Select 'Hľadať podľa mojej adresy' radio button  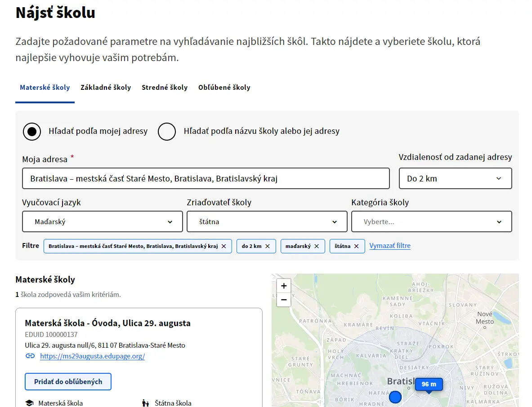[32, 132]
